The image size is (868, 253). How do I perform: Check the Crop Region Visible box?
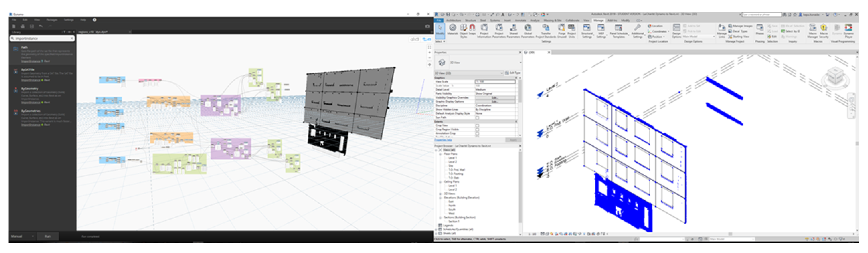[x=477, y=130]
